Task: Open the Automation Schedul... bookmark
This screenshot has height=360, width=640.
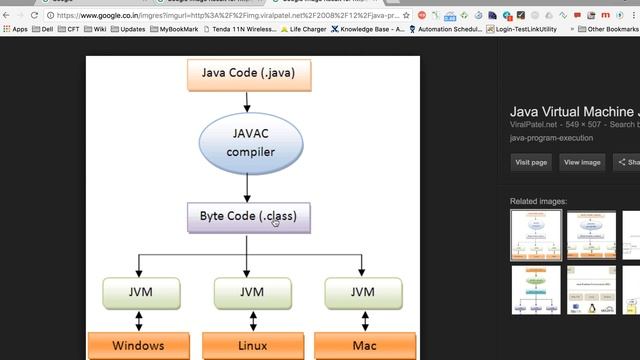Action: point(446,29)
